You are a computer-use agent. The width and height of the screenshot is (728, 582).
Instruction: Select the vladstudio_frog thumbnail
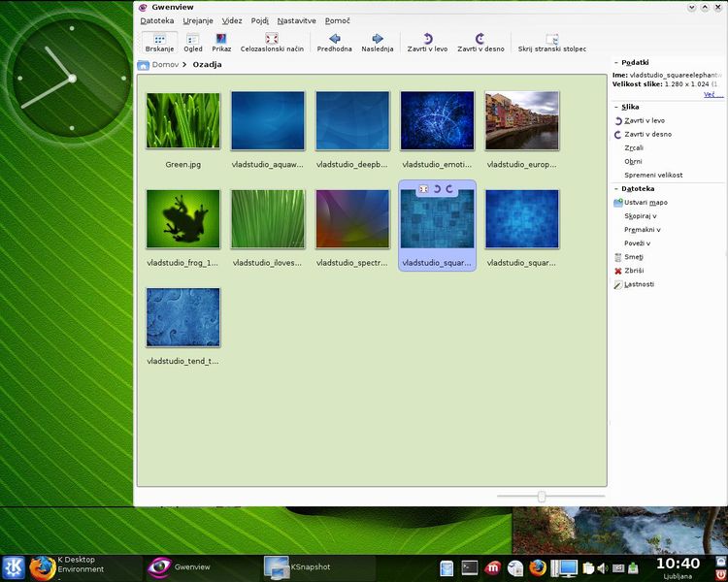[x=183, y=219]
